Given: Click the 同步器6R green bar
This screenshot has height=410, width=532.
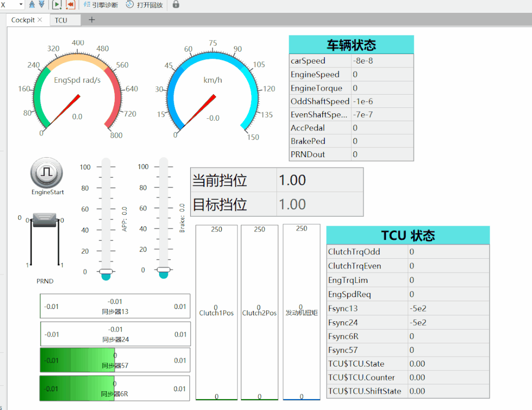Looking at the screenshot, I should click(115, 388).
